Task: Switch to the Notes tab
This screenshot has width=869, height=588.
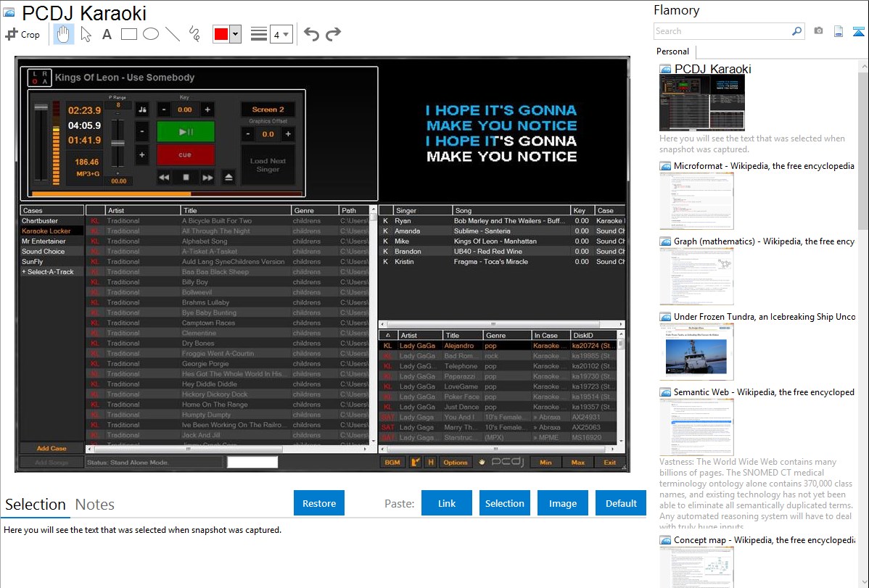Action: (x=95, y=505)
